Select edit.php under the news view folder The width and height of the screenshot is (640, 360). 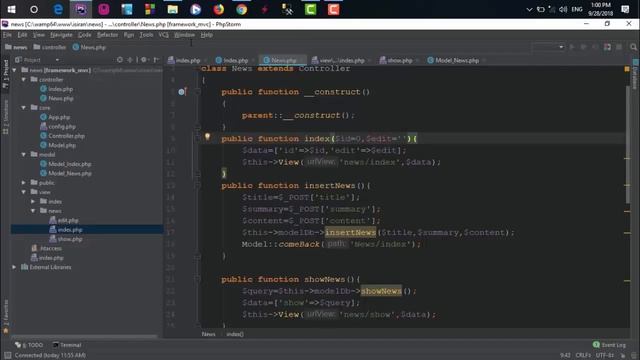coord(64,220)
